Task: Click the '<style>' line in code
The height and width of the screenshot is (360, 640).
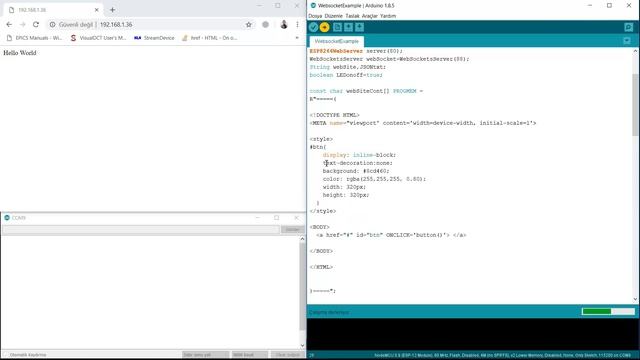Action: point(321,139)
